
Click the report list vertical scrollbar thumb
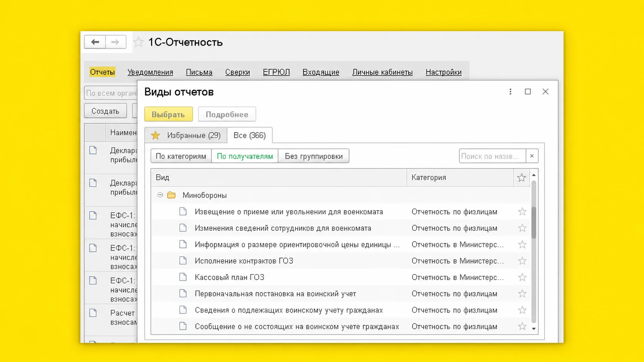pyautogui.click(x=534, y=223)
